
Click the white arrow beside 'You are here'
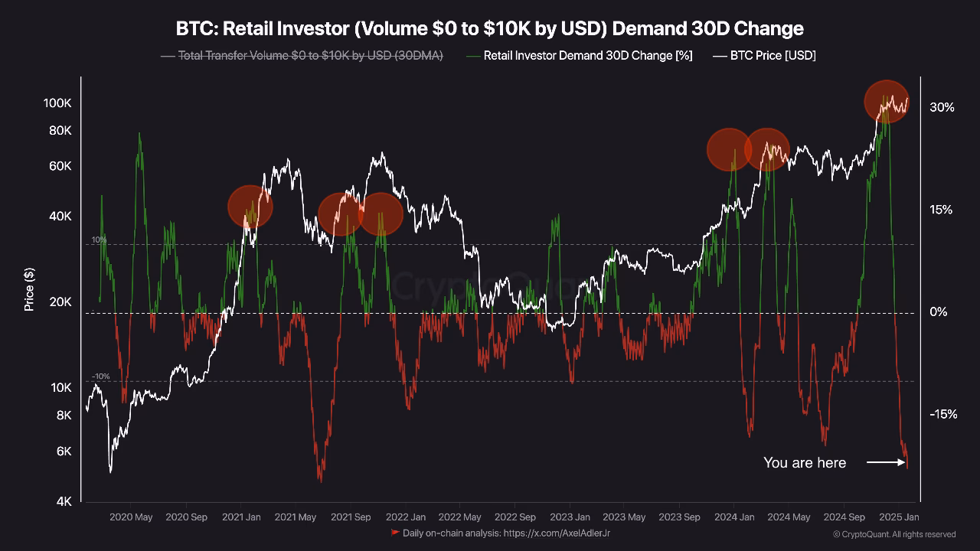(x=887, y=462)
